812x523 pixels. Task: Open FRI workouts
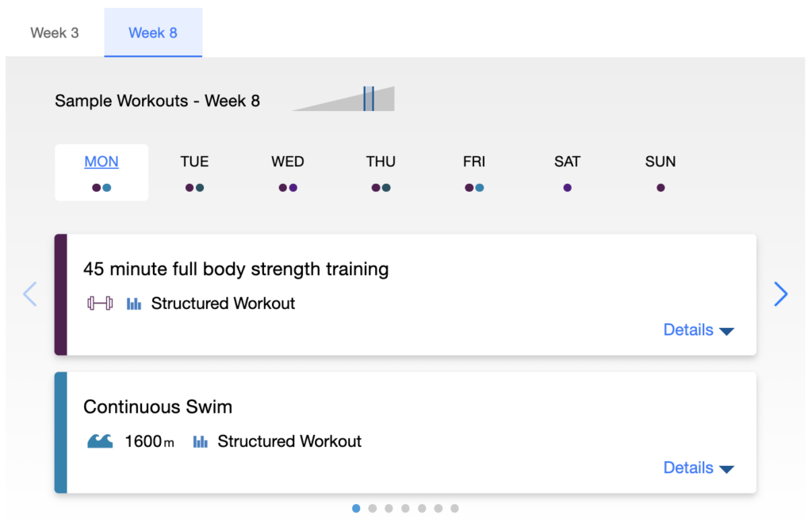click(x=474, y=162)
